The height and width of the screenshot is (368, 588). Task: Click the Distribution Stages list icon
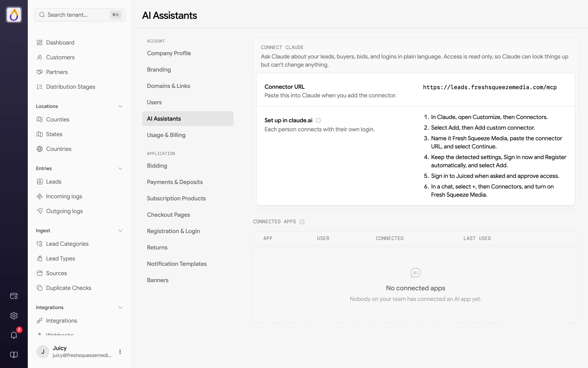(40, 87)
